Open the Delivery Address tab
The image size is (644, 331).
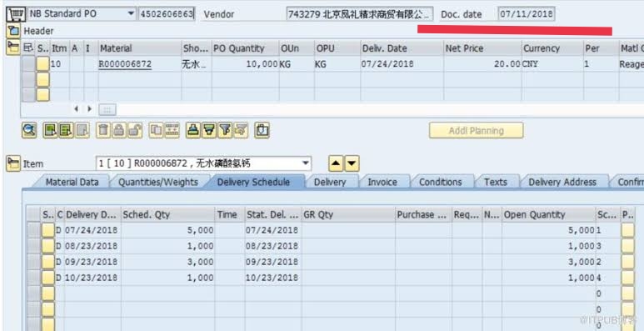pyautogui.click(x=562, y=182)
